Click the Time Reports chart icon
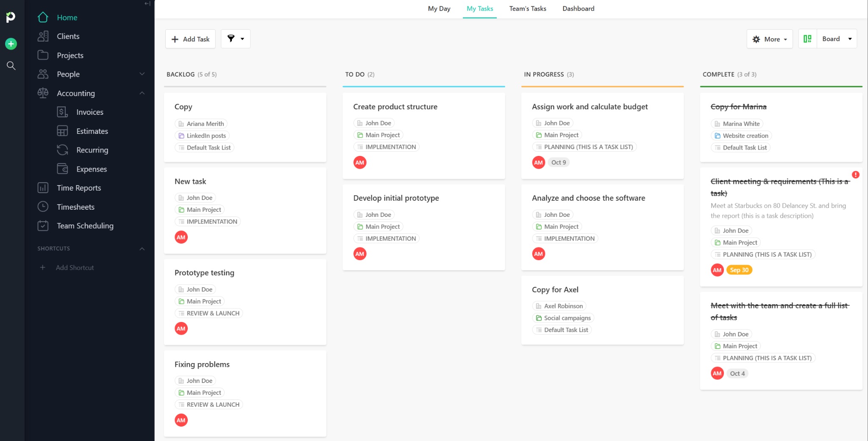The image size is (868, 441). (43, 188)
